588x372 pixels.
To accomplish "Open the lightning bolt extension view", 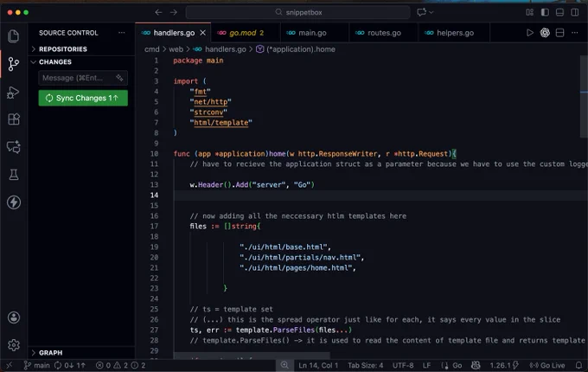I will (14, 202).
